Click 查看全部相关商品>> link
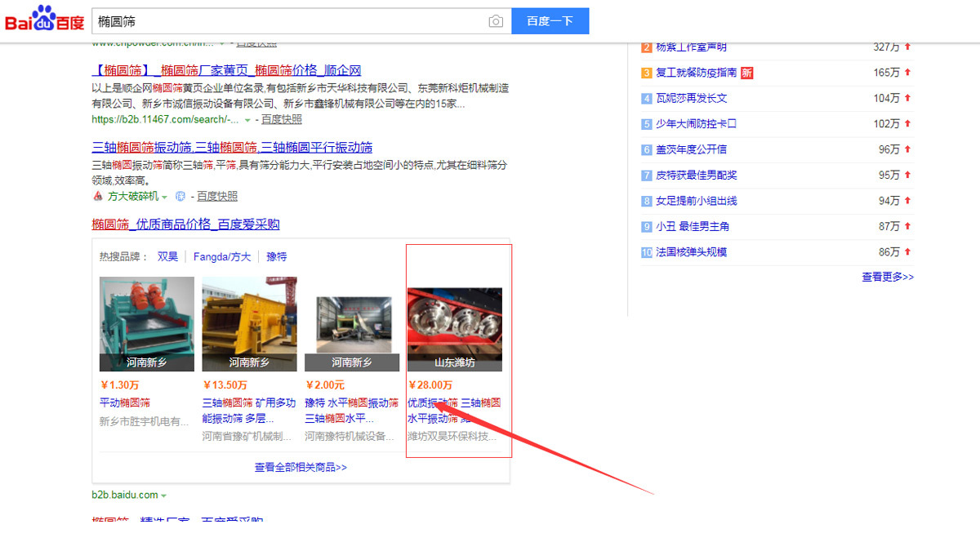The width and height of the screenshot is (980, 551). click(x=301, y=468)
